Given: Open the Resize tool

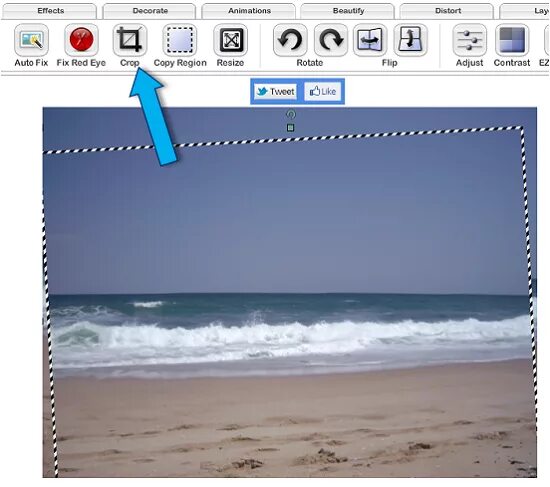Looking at the screenshot, I should point(230,40).
